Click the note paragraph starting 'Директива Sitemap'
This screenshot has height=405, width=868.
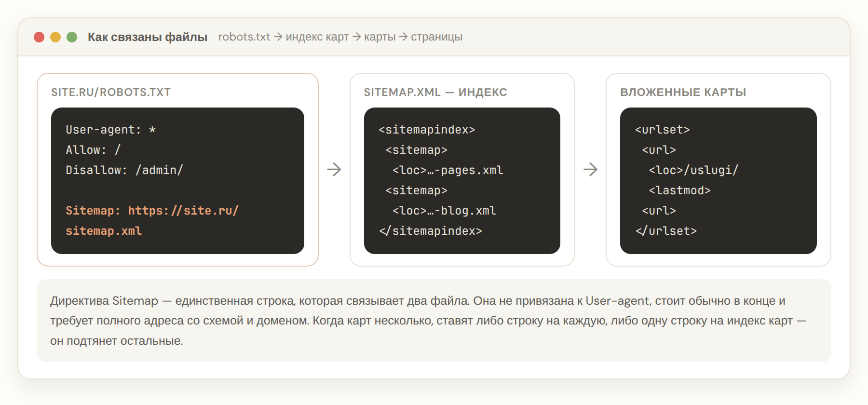point(428,321)
